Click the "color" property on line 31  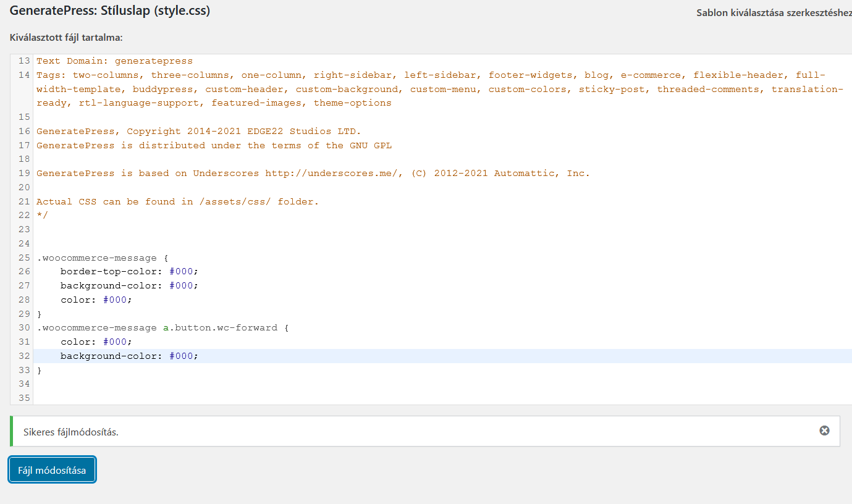pos(75,342)
